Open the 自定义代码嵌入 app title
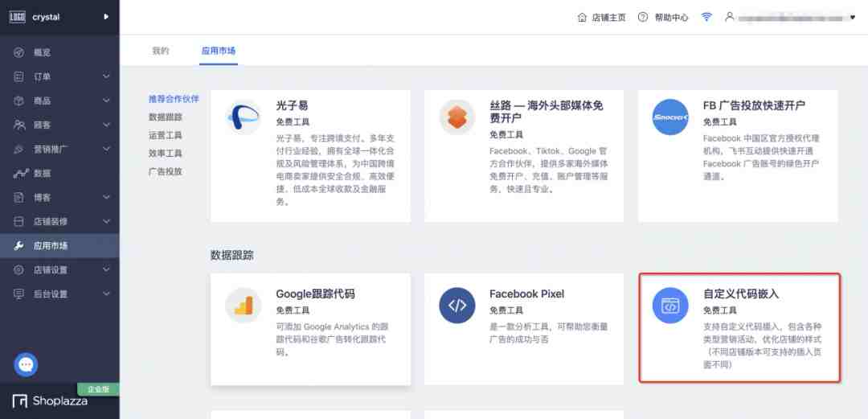 point(741,294)
